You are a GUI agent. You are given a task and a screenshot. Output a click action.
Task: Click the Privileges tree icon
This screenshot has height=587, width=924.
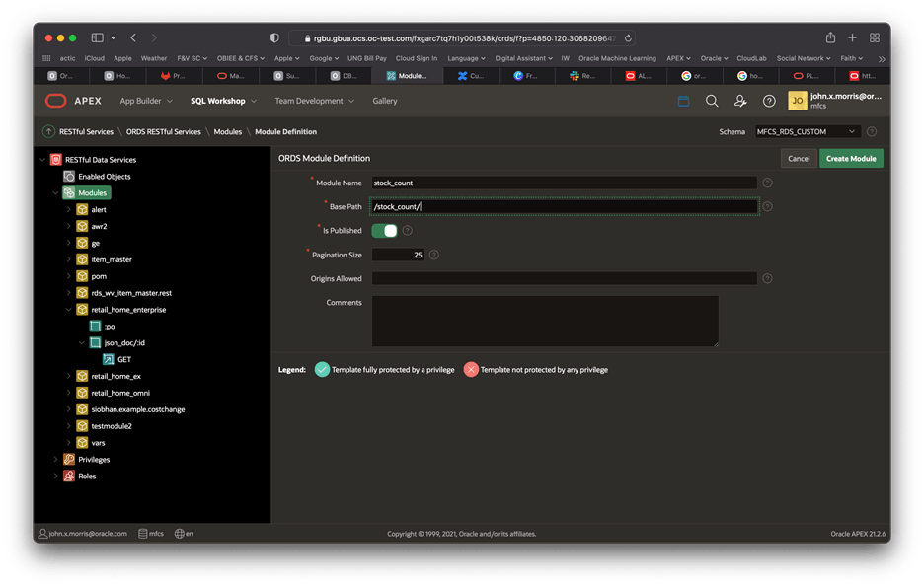point(69,459)
